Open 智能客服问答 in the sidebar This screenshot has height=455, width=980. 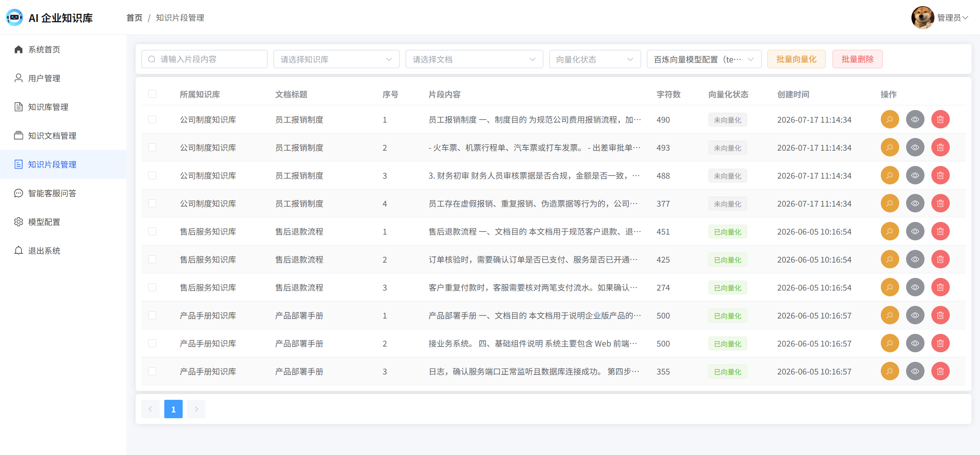click(x=63, y=193)
